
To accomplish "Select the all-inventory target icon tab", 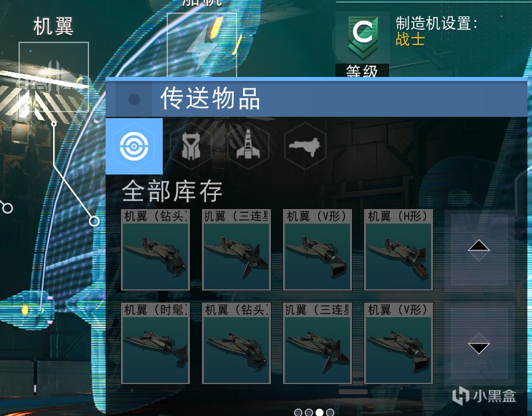I will 134,146.
